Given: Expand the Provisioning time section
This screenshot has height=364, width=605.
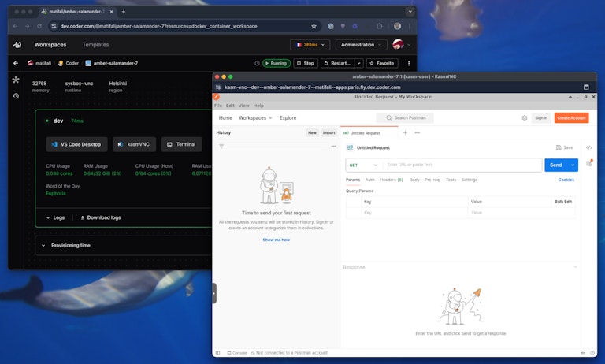Looking at the screenshot, I should [x=46, y=246].
